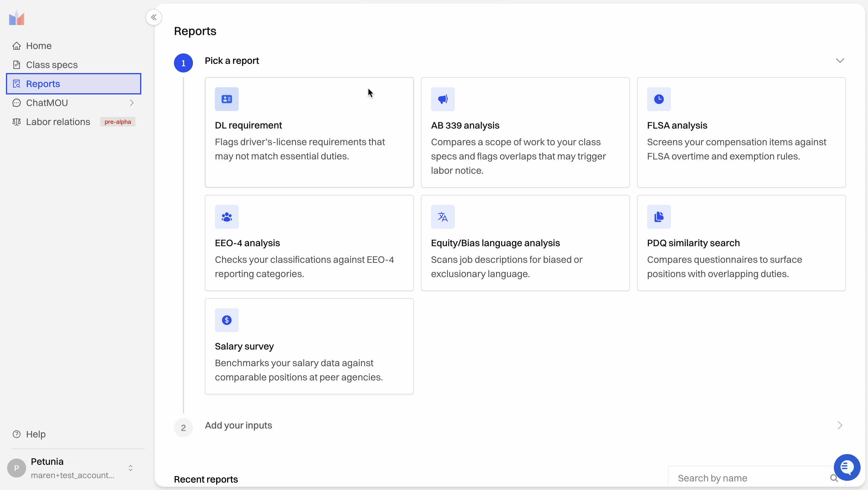Viewport: 868px width, 490px height.
Task: Click the DL requirement ID card icon
Action: pyautogui.click(x=226, y=99)
